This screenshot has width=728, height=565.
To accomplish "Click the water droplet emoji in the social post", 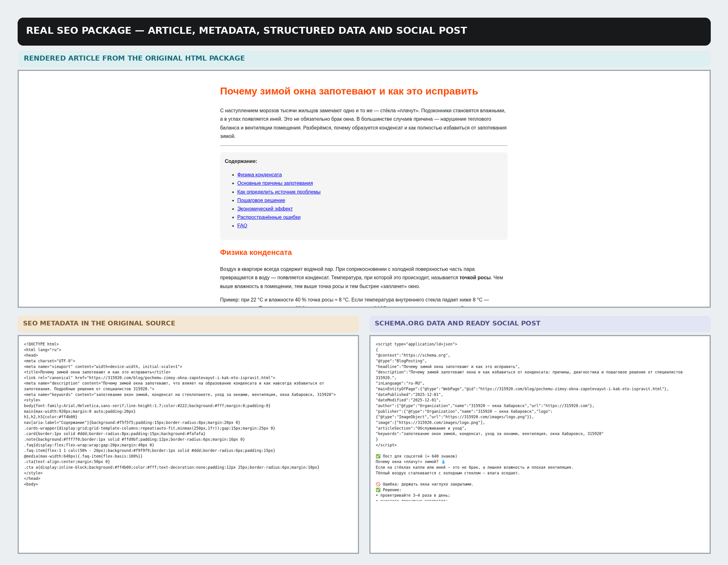I will pyautogui.click(x=443, y=462).
